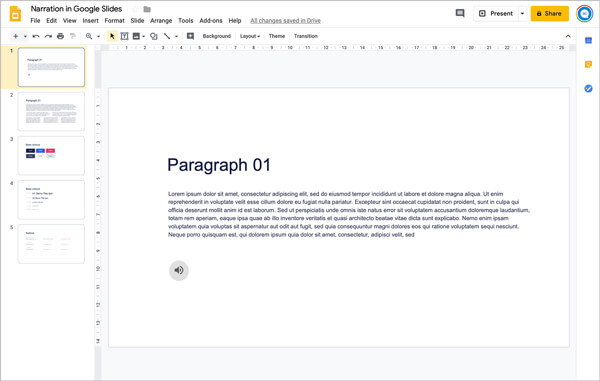The width and height of the screenshot is (600, 381).
Task: Select slide 2 thumbnail
Action: coord(51,111)
